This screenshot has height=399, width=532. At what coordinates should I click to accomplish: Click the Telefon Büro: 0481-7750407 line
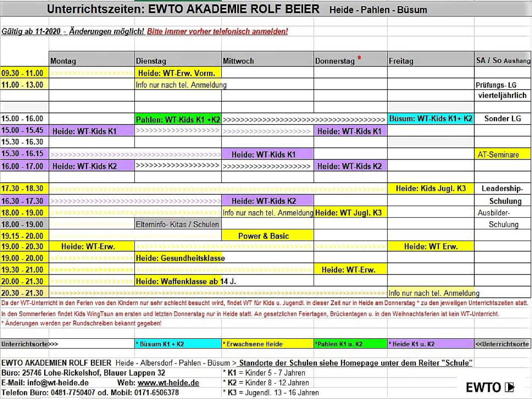(x=90, y=392)
